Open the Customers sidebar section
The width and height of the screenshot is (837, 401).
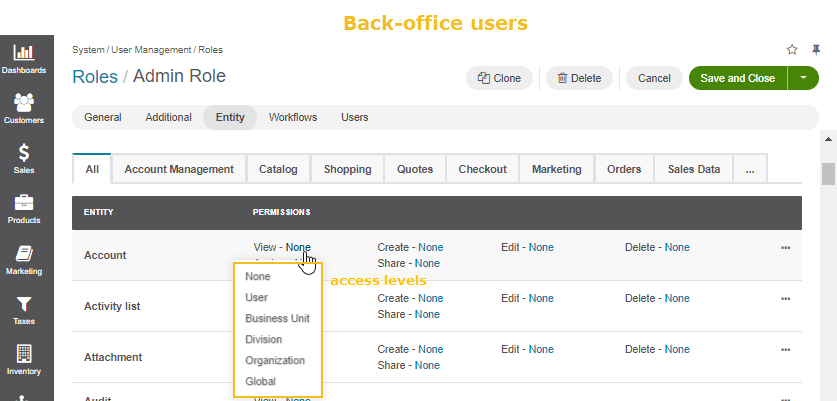24,108
